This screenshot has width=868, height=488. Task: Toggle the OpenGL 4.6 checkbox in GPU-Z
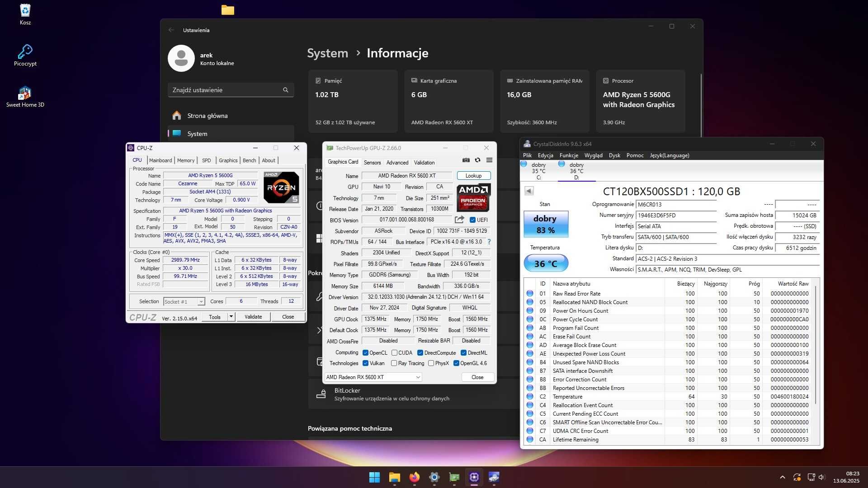coord(456,363)
